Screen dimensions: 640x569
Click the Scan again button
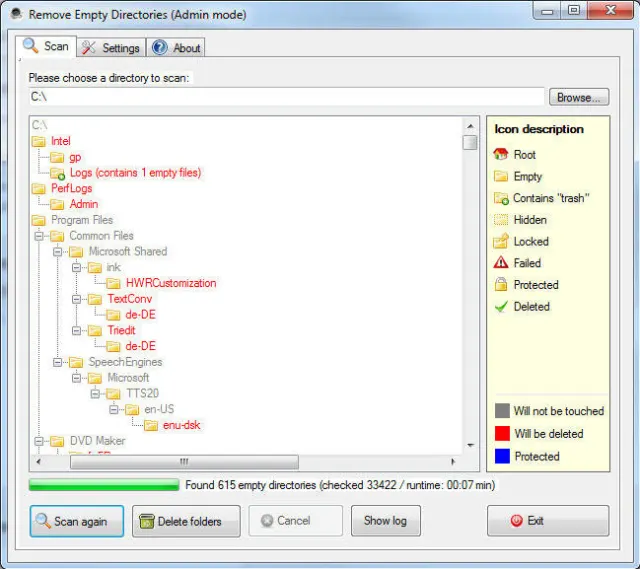tap(77, 521)
